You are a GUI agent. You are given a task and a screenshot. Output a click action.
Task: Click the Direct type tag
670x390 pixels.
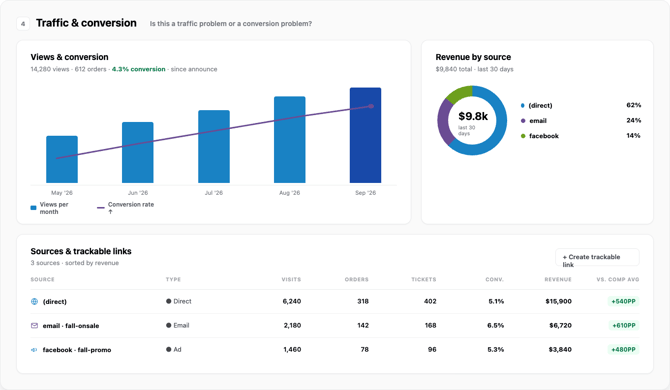tap(179, 302)
